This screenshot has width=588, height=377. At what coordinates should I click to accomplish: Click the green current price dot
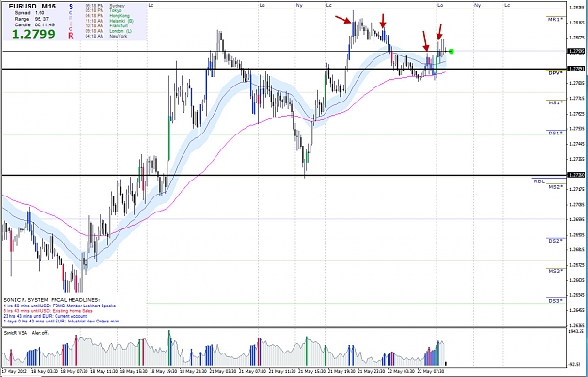click(452, 51)
